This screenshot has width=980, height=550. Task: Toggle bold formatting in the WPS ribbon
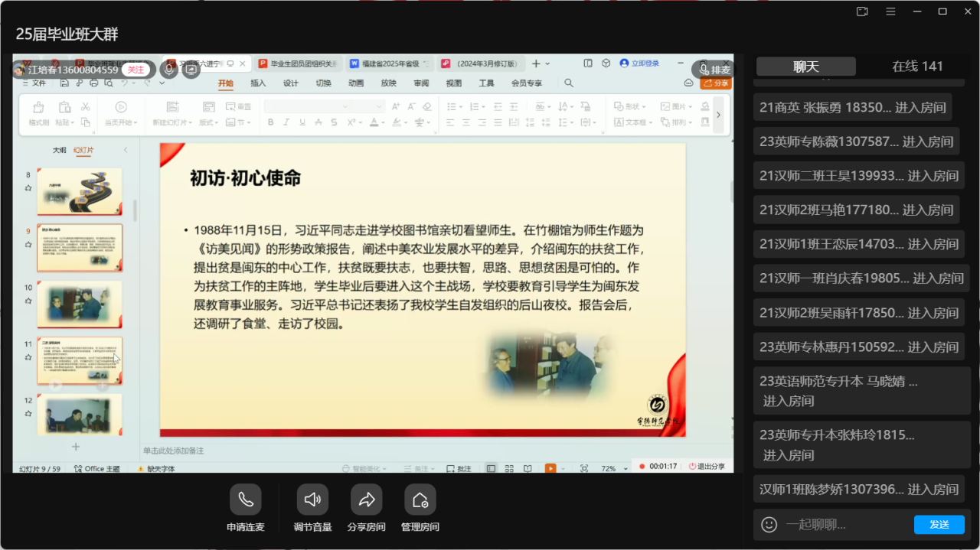pos(270,122)
